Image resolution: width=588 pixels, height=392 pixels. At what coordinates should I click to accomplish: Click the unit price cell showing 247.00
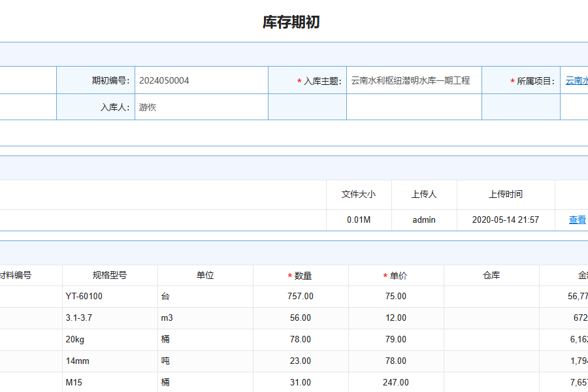point(396,382)
